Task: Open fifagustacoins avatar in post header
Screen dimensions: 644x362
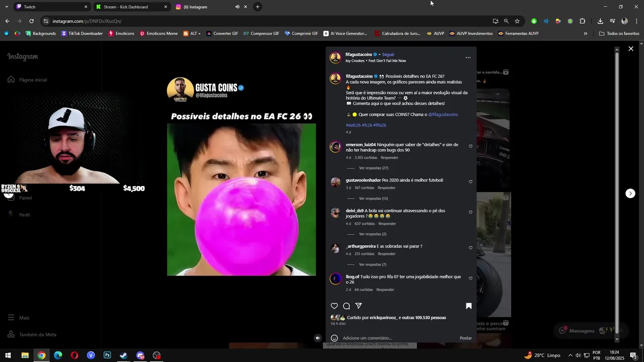Action: coord(335,57)
